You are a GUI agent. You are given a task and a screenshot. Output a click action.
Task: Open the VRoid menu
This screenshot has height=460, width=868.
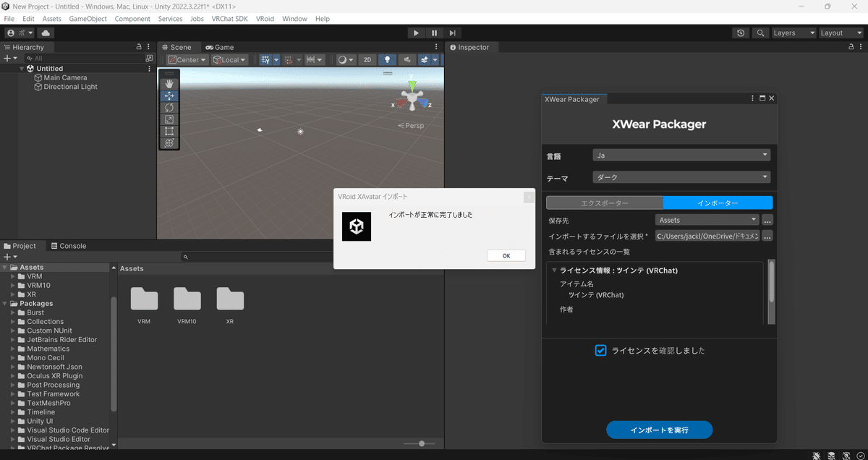(265, 19)
